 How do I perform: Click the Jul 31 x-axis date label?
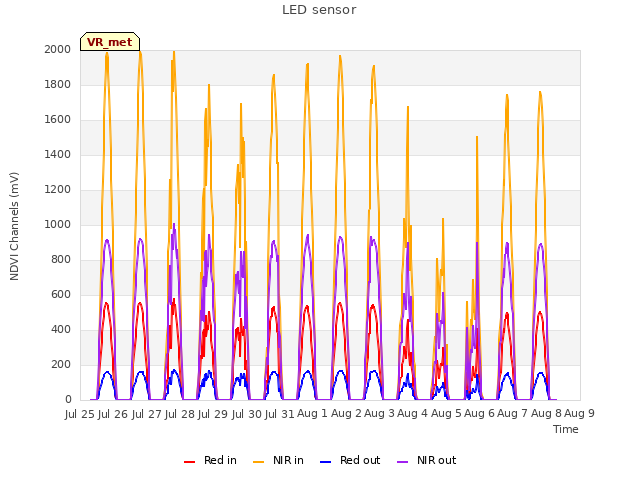click(280, 414)
